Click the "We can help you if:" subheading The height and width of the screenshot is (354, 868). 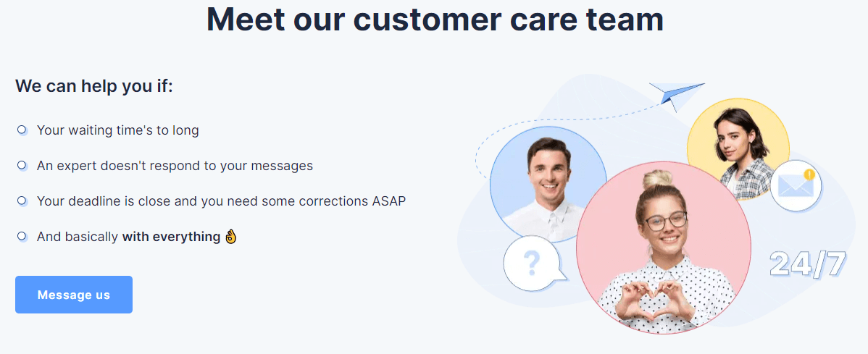tap(94, 86)
